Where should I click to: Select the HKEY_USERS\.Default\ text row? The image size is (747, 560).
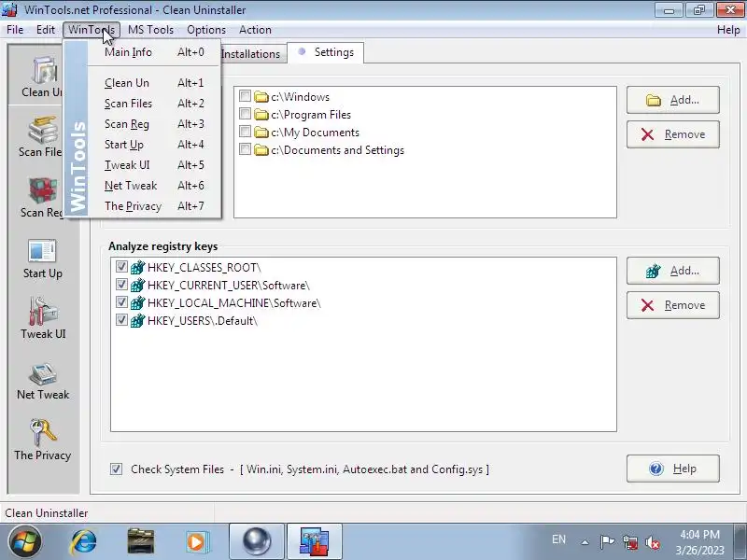coord(203,321)
